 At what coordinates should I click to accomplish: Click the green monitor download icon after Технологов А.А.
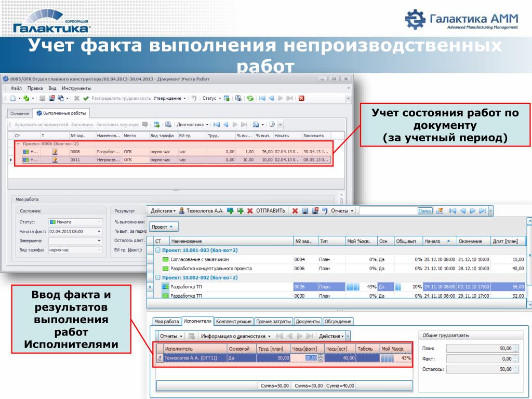(x=230, y=211)
